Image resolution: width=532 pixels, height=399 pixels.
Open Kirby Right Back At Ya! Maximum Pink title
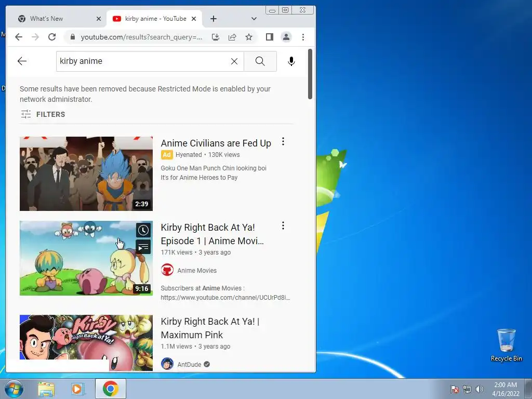[x=210, y=328]
